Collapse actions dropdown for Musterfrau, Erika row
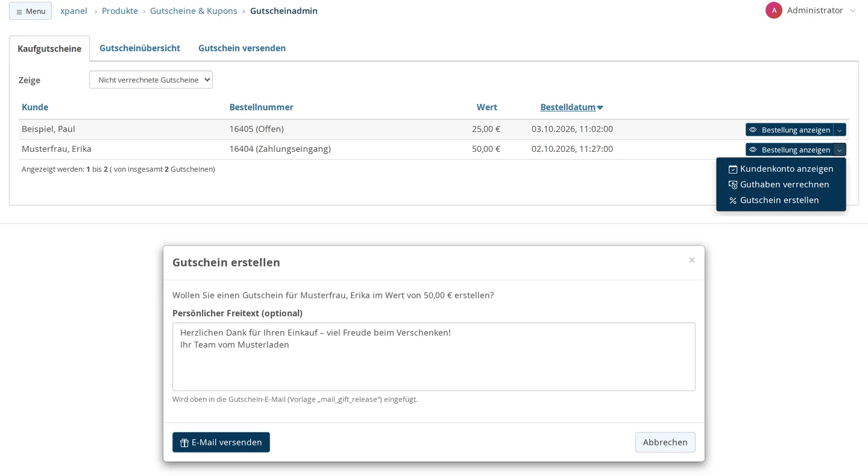This screenshot has width=868, height=476. click(x=840, y=149)
